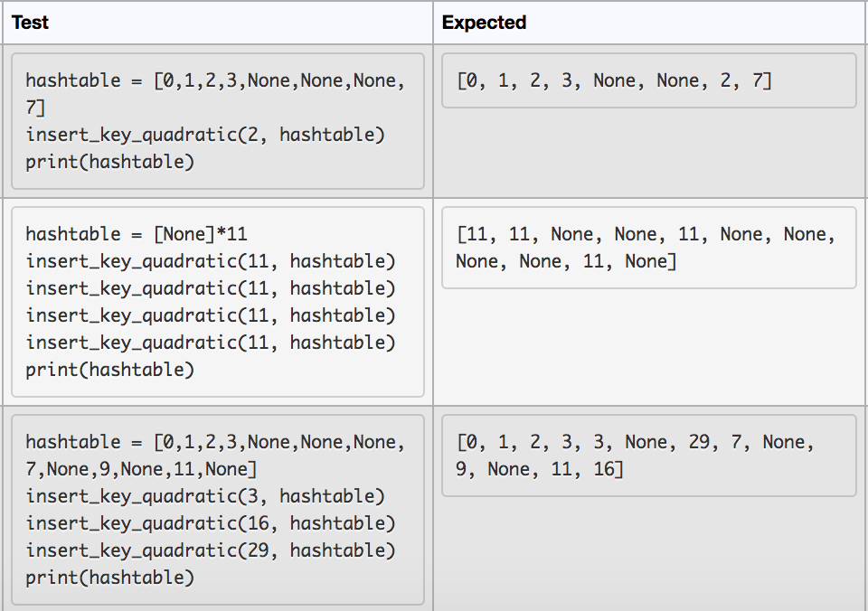Click the Expected column header
This screenshot has width=868, height=611.
click(484, 23)
